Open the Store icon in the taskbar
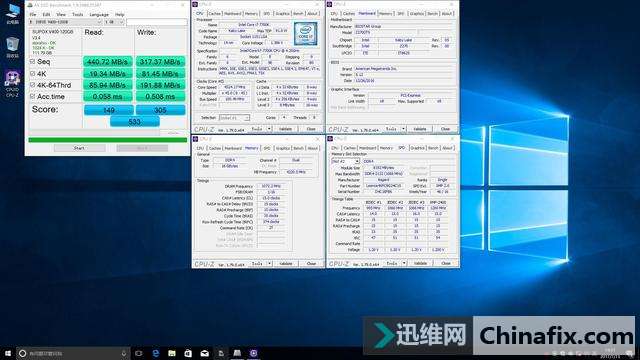640x360 pixels. point(188,353)
